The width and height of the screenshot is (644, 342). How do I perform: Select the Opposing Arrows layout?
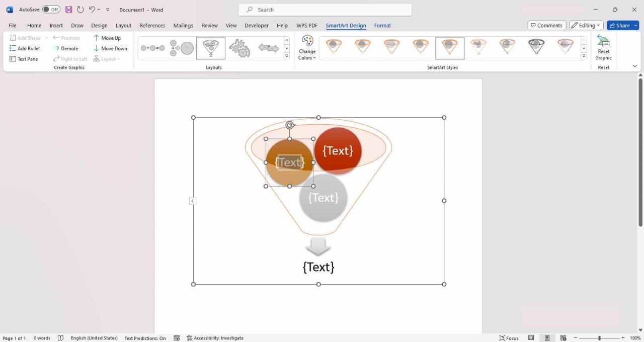click(268, 47)
